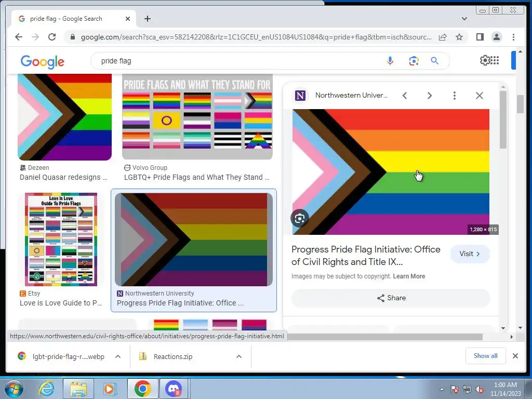Click the page vertical scrollbar thumb

point(520,104)
